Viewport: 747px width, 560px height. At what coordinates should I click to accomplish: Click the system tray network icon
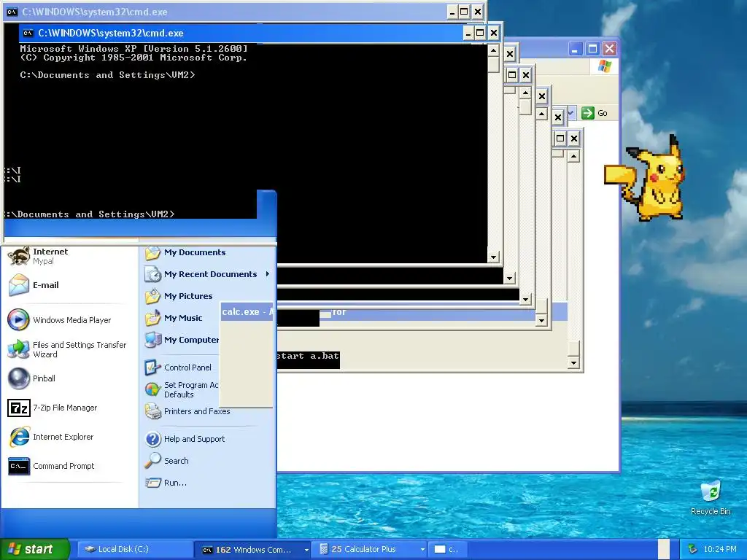click(693, 549)
